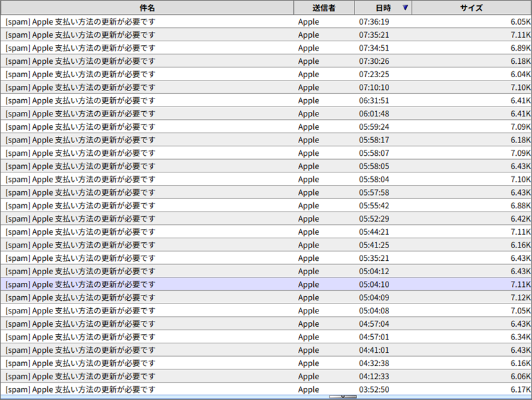532x400 pixels.
Task: Click the blue sort direction arrow in 日時 header
Action: 405,7
